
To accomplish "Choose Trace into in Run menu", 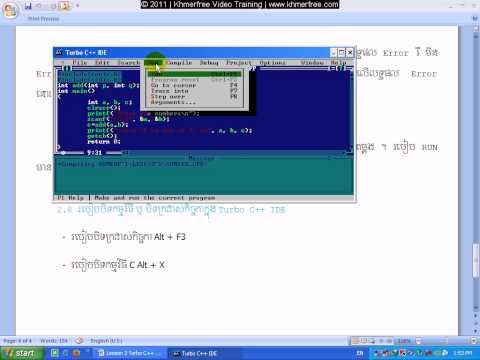I will tap(194, 91).
